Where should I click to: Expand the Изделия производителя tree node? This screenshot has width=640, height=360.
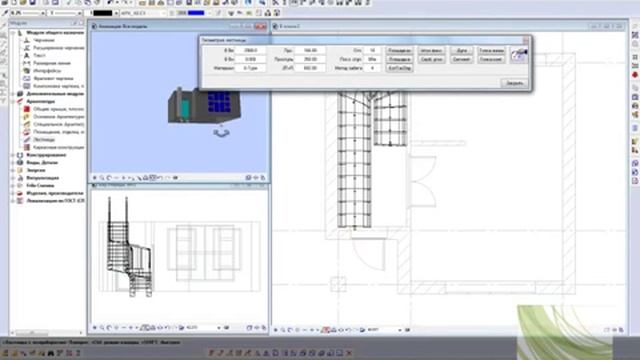pos(13,193)
